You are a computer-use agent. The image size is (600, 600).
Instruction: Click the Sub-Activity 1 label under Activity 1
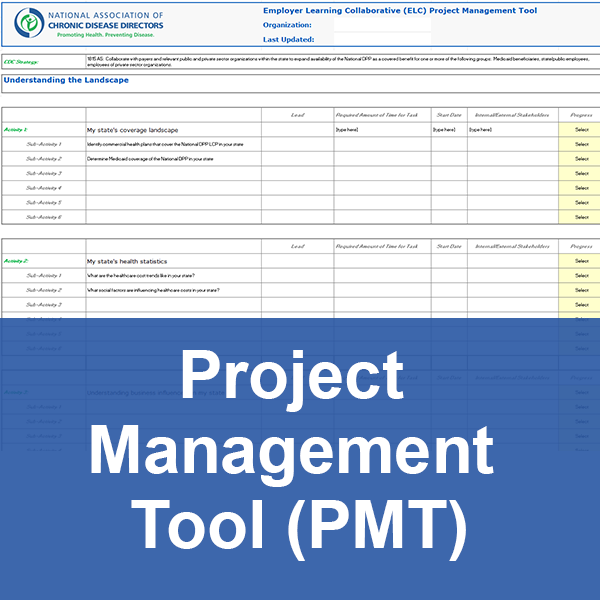44,144
